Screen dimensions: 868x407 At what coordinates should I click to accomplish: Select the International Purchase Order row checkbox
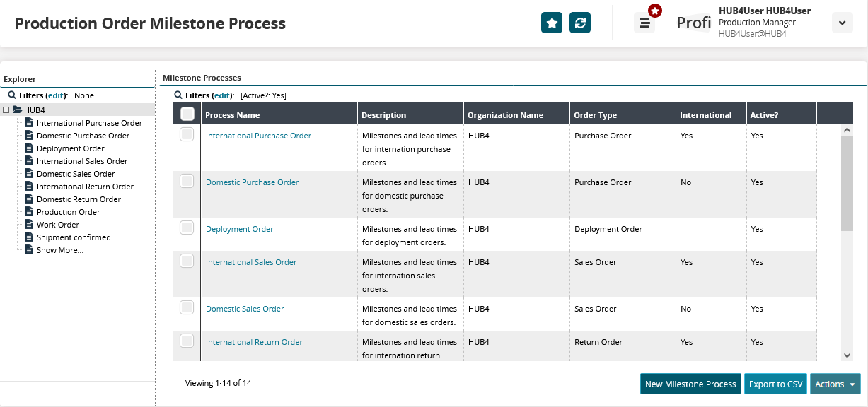[187, 134]
